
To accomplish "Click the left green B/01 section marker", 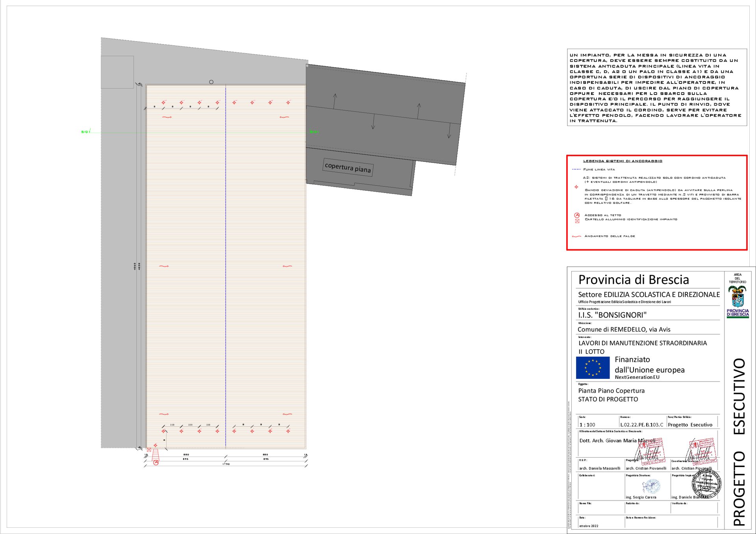I will coord(85,132).
